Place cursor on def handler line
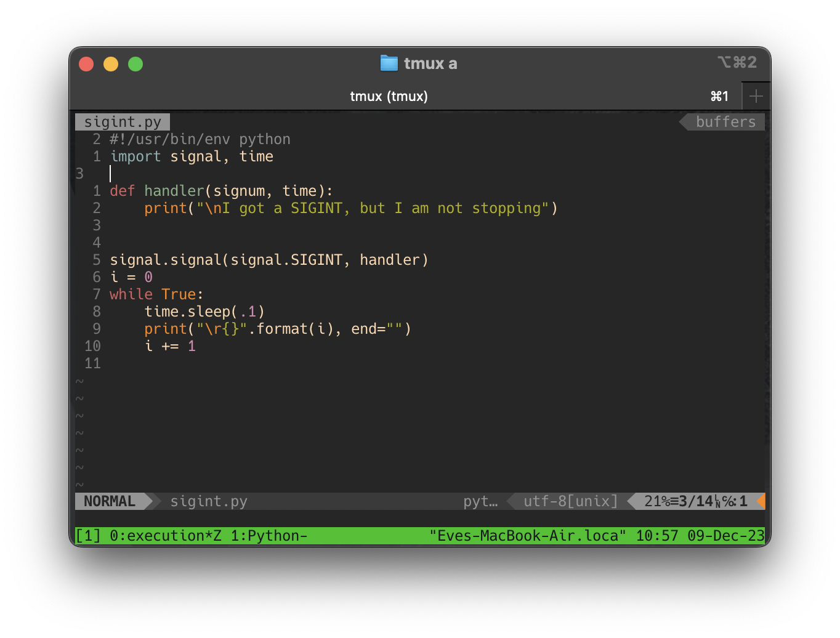Viewport: 840px width, 638px height. coord(221,191)
